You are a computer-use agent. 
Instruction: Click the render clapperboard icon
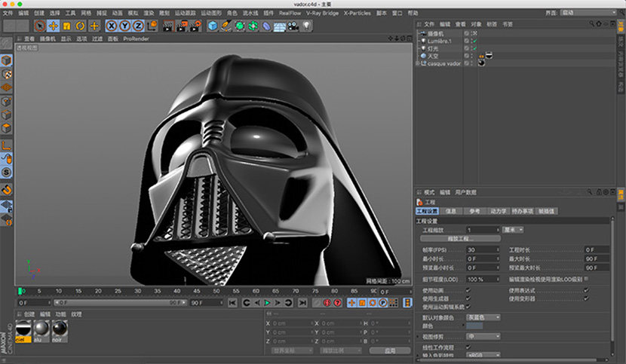(168, 26)
